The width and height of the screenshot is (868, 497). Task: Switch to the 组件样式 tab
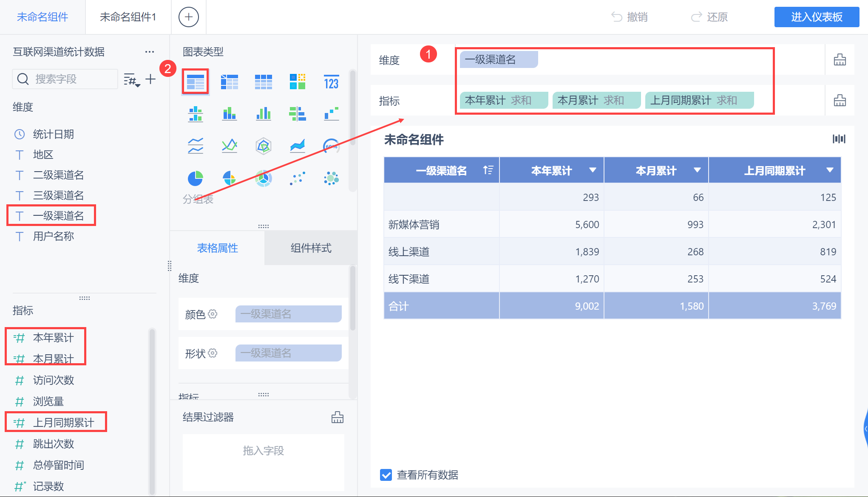click(x=311, y=248)
